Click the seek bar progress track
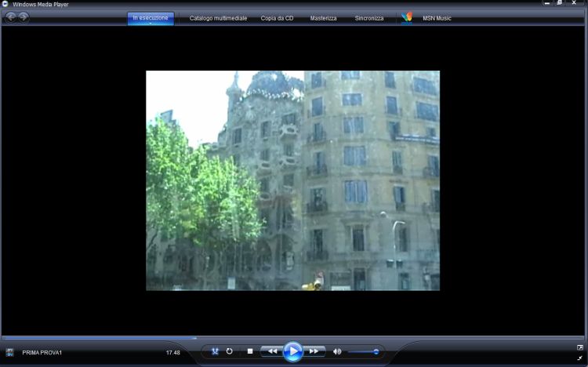588x367 pixels. [294, 338]
